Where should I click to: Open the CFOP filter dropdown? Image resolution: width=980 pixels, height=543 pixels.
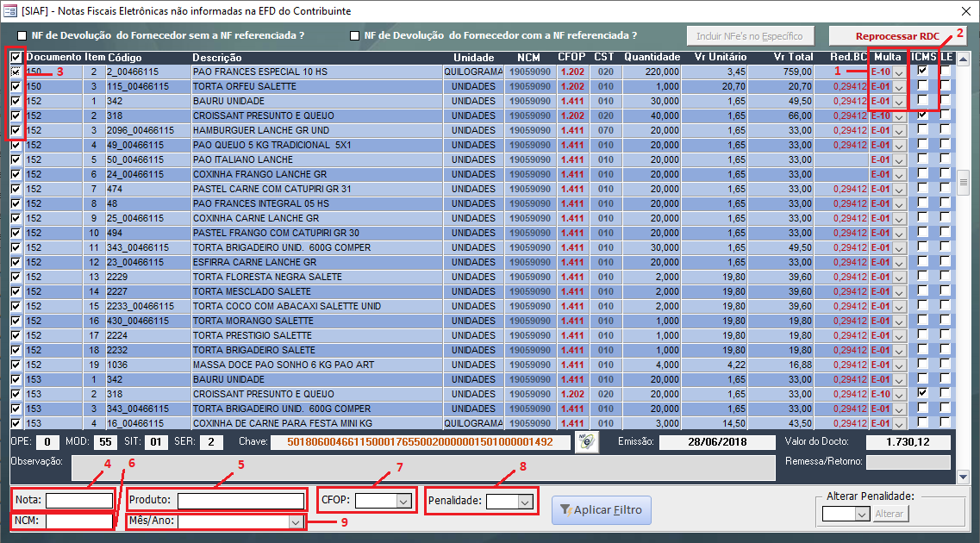coord(403,501)
